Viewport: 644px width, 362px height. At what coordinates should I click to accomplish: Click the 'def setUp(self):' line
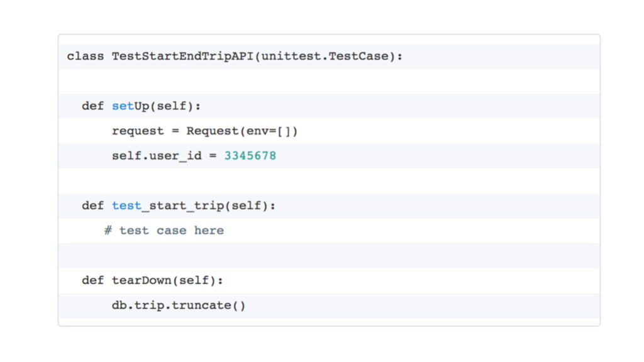(x=142, y=106)
